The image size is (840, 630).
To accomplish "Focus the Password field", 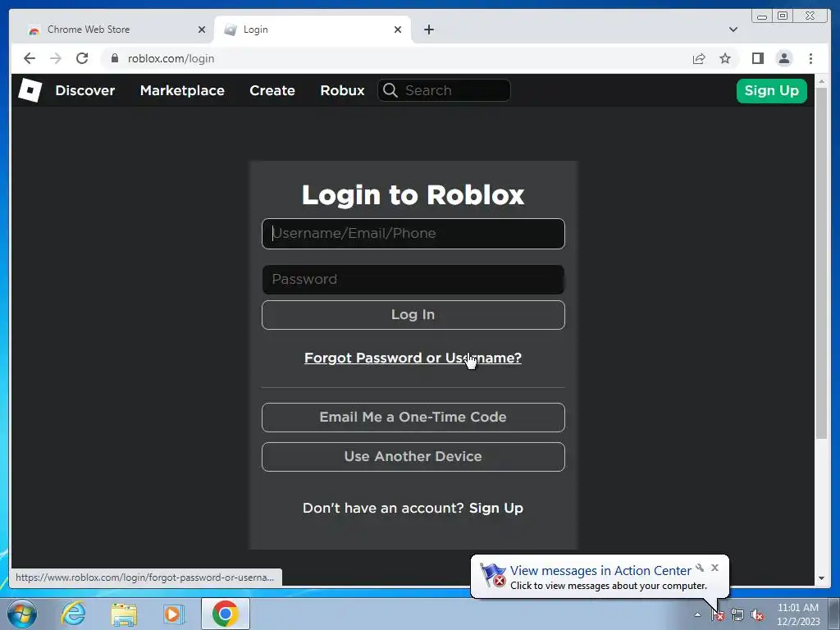I will pos(413,279).
